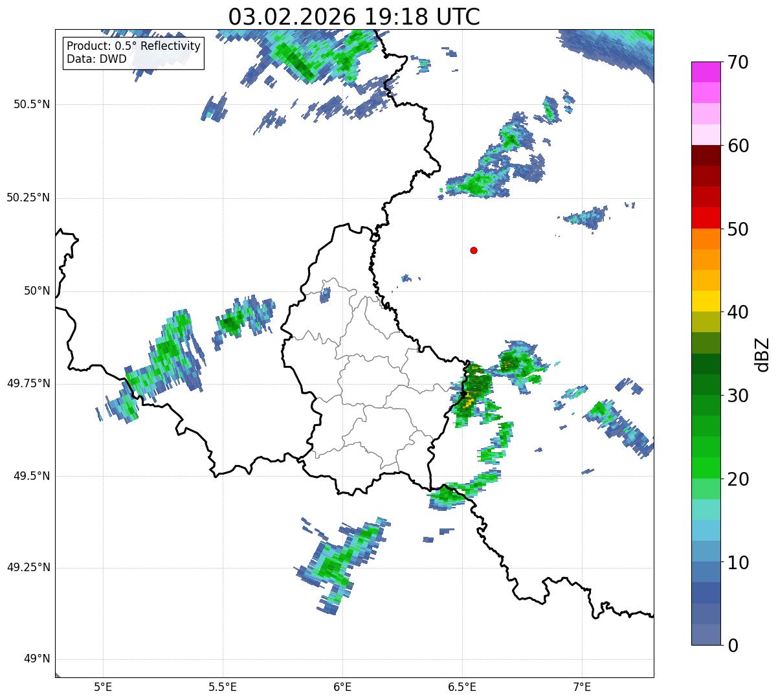This screenshot has height=700, width=778.
Task: Click the colorbar tick label 70
Action: (x=738, y=63)
